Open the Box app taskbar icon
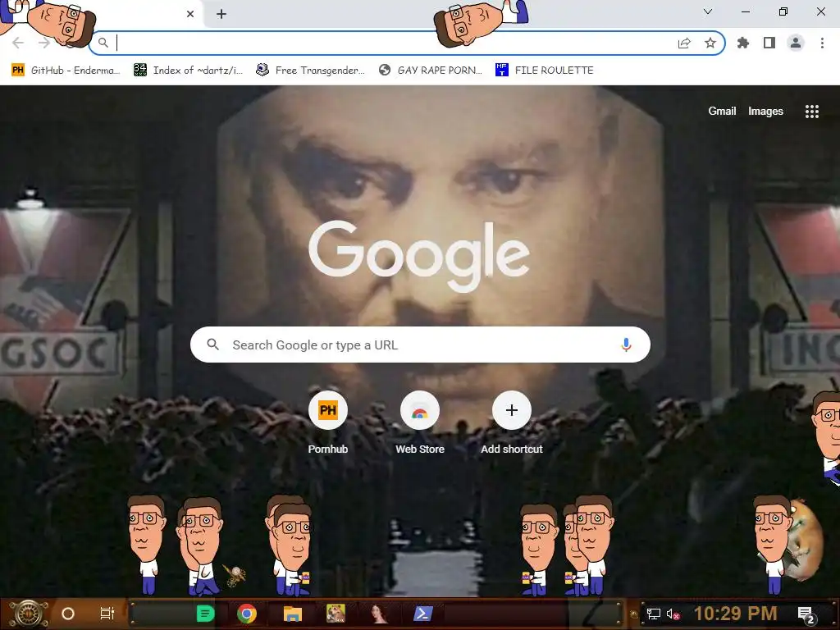 point(336,614)
